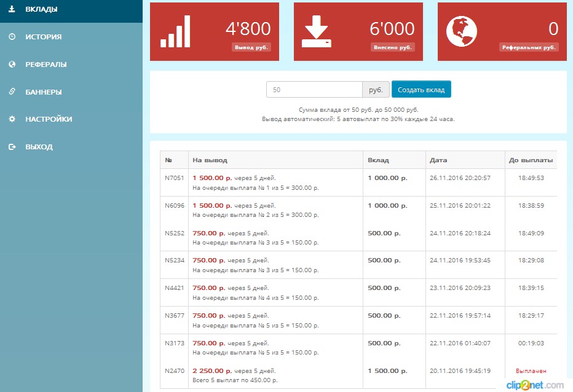The image size is (573, 392).
Task: Click the date 23.11.2016 20:09:23
Action: [460, 288]
